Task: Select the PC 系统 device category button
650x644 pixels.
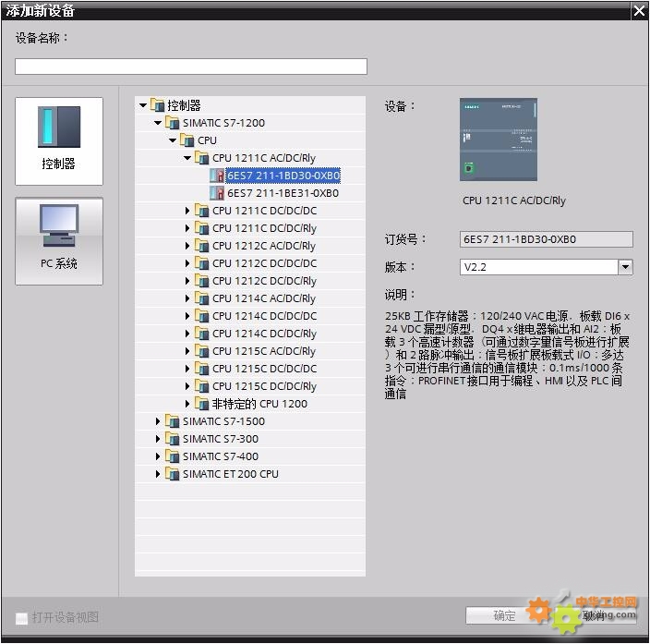Action: (x=59, y=241)
